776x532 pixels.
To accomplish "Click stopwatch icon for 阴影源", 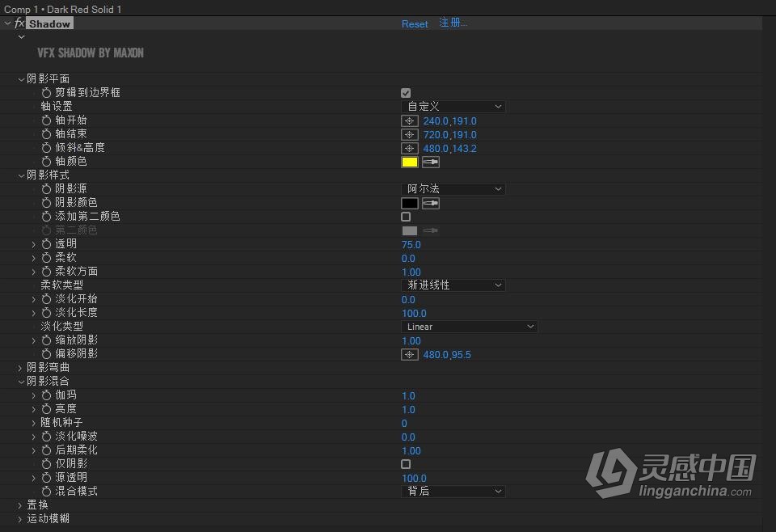I will 46,189.
